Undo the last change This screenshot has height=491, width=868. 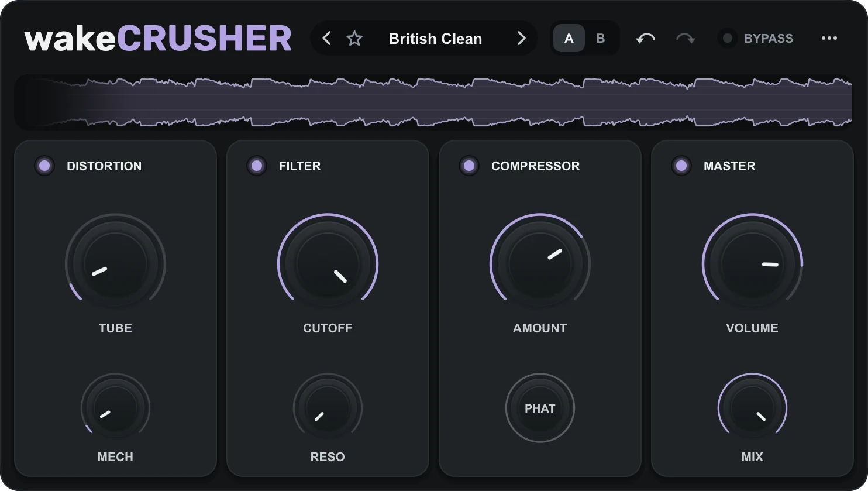tap(645, 39)
